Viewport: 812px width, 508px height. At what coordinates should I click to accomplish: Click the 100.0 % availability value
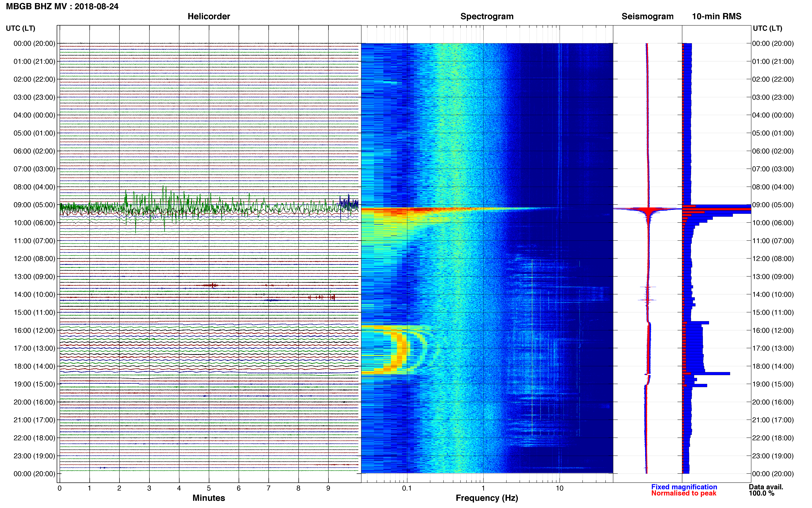click(x=761, y=493)
